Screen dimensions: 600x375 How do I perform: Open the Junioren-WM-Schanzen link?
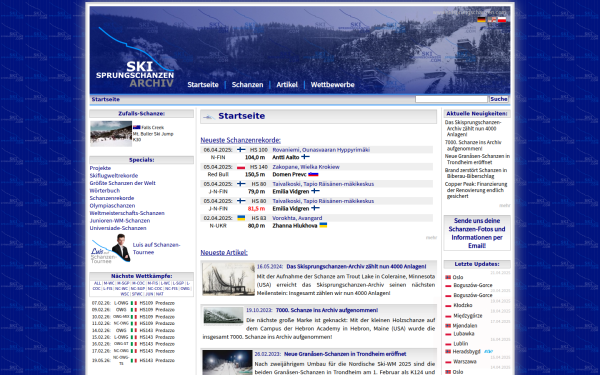120,220
